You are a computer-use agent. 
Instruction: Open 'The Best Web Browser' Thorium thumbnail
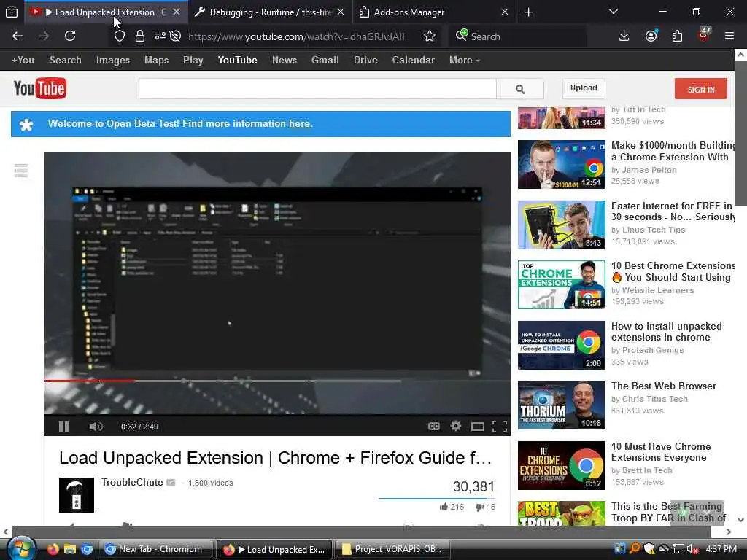(562, 405)
